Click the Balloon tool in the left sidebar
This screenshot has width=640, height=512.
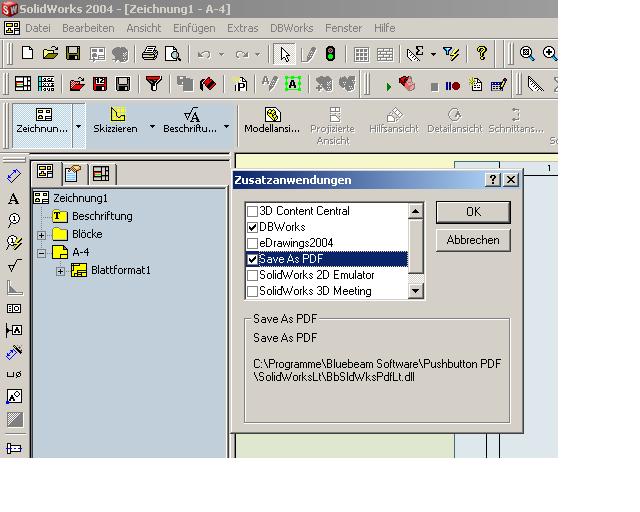pyautogui.click(x=13, y=220)
